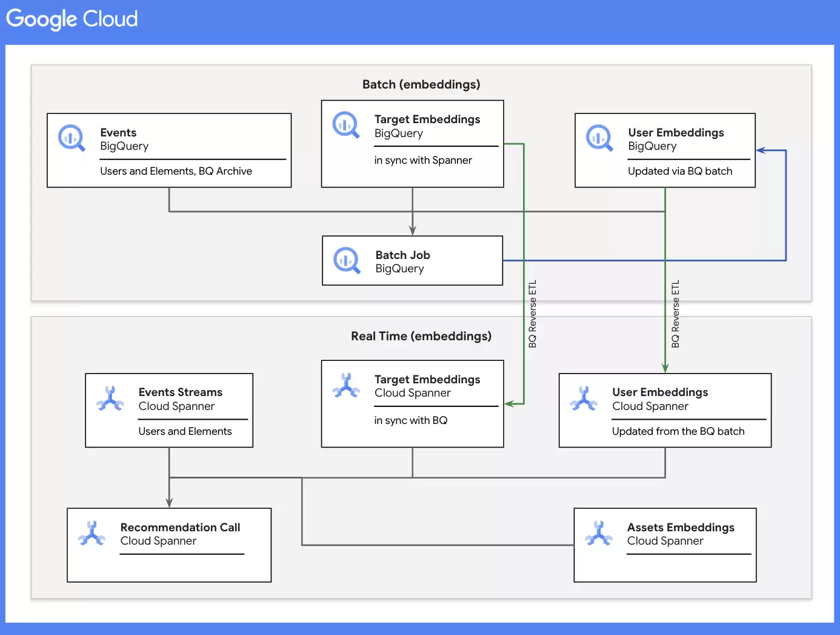The width and height of the screenshot is (840, 635).
Task: Select the Batch Job BigQuery icon
Action: [x=347, y=261]
